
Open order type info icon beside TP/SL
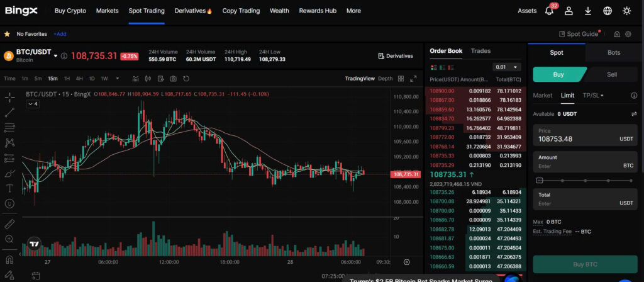(634, 96)
